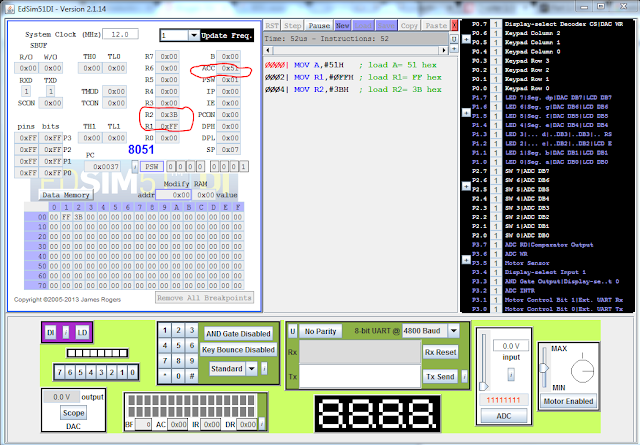Open the Update Freq. dropdown

coord(194,36)
